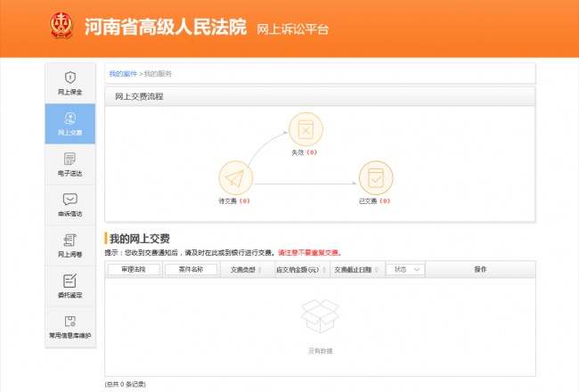Screen dimensions: 579x392
Task: Click the 已交费 status icon
Action: [375, 177]
